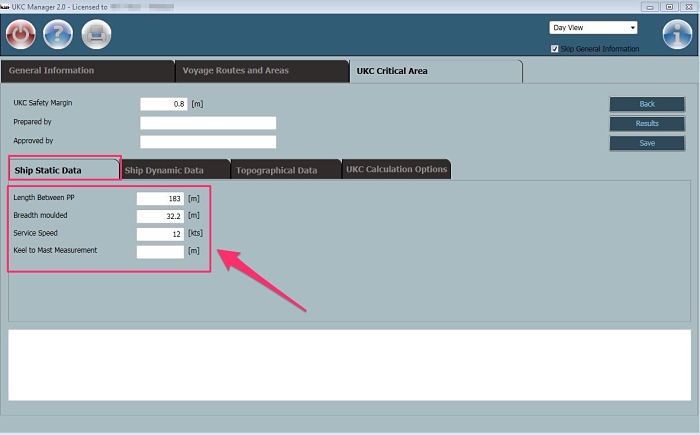
Task: Open the Day View dropdown
Action: 593,28
